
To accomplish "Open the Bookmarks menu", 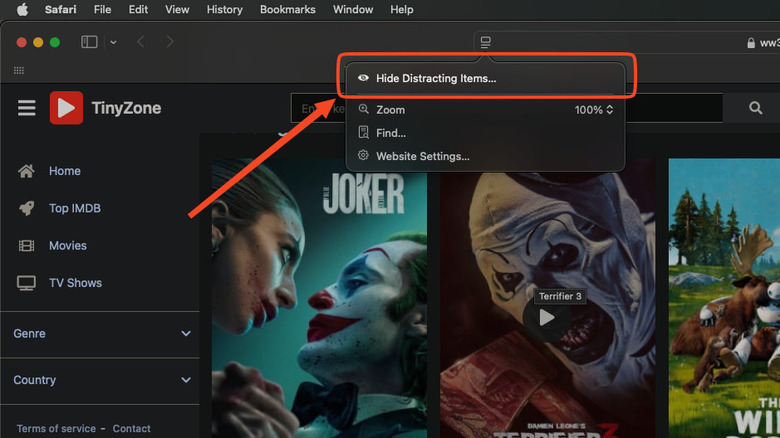I will point(288,9).
